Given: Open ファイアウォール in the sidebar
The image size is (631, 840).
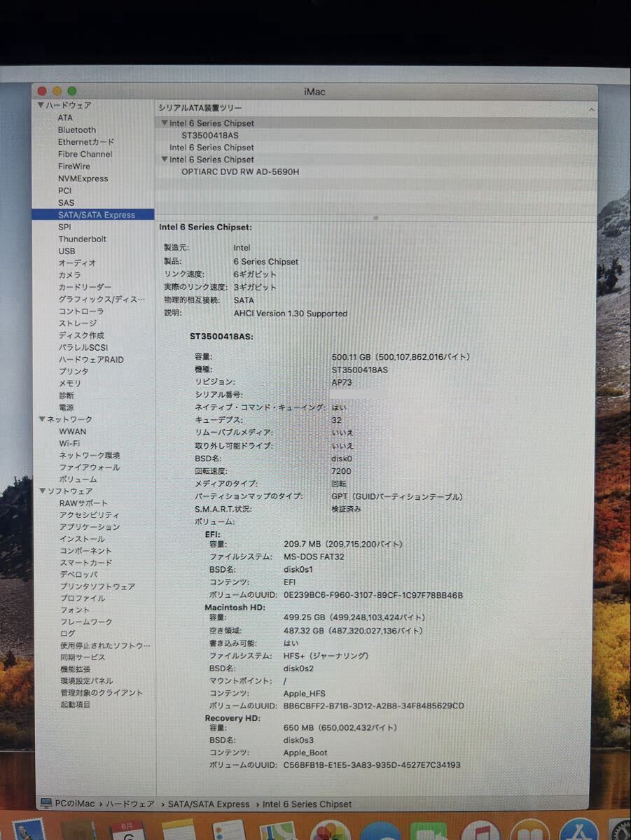Looking at the screenshot, I should (x=90, y=467).
